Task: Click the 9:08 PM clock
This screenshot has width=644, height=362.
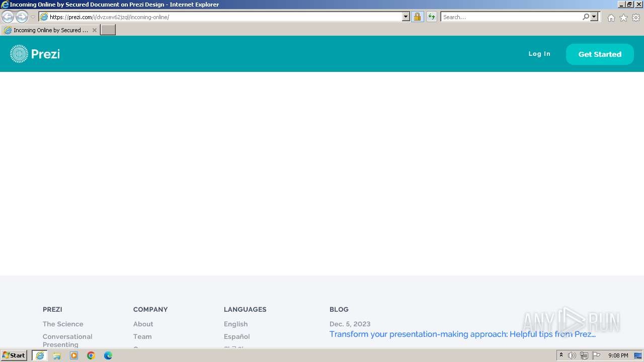Action: [x=618, y=355]
